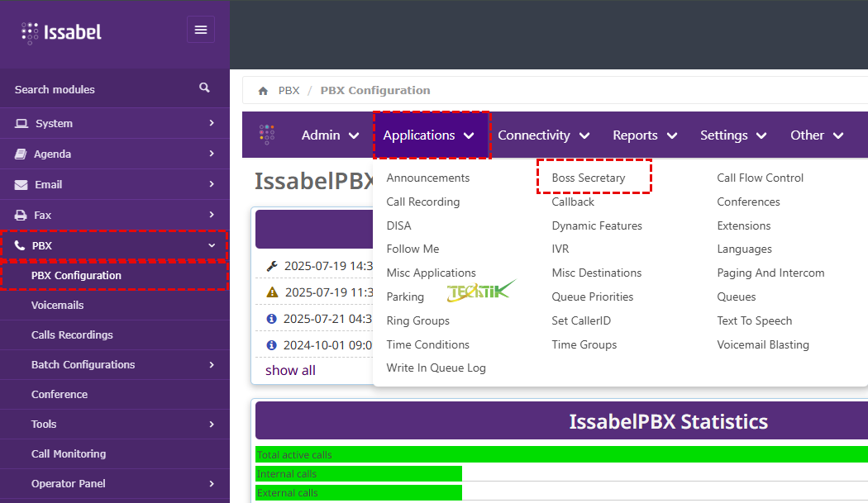The height and width of the screenshot is (503, 868).
Task: Select Announcements from Applications menu
Action: pos(428,178)
